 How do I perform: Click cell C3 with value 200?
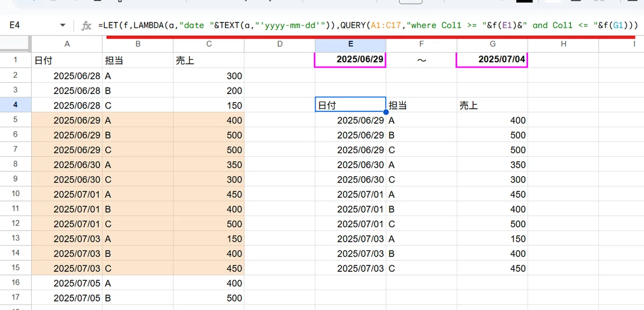coord(209,90)
